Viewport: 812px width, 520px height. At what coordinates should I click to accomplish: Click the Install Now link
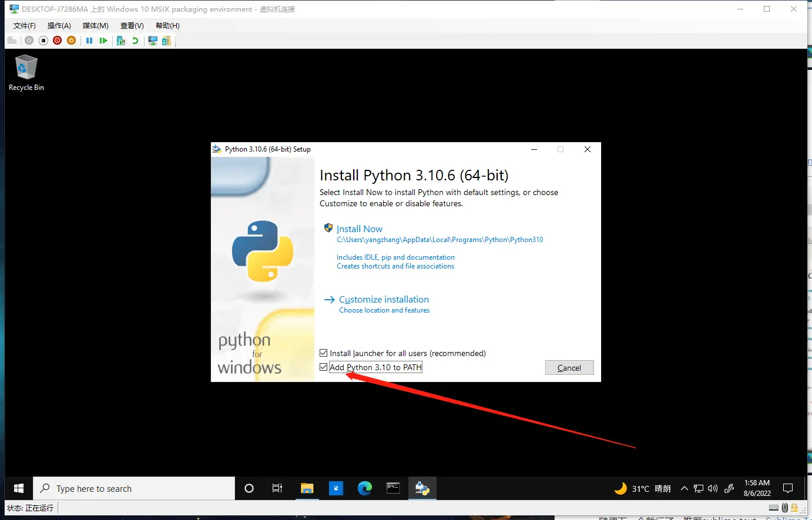tap(359, 229)
